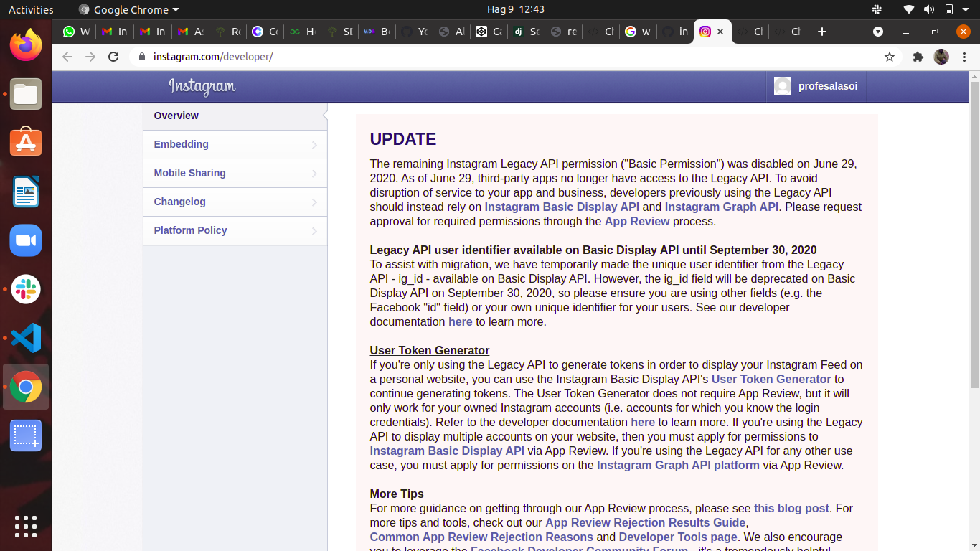The width and height of the screenshot is (980, 551).
Task: Open the Instagram Graph API platform link
Action: click(677, 465)
